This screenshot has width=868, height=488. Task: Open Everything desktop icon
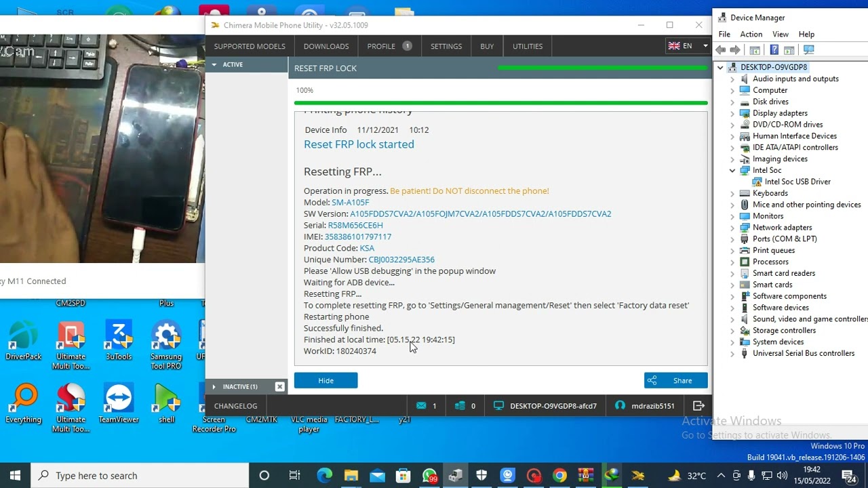tap(24, 405)
